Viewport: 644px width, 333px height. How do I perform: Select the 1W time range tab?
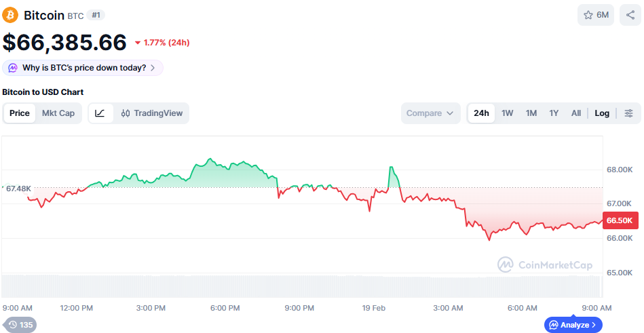pyautogui.click(x=507, y=113)
